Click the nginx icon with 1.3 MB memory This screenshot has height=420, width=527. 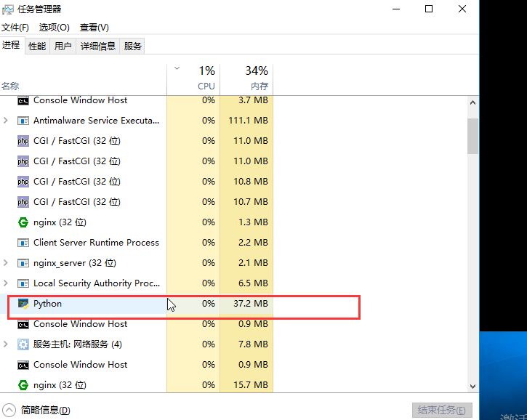23,222
